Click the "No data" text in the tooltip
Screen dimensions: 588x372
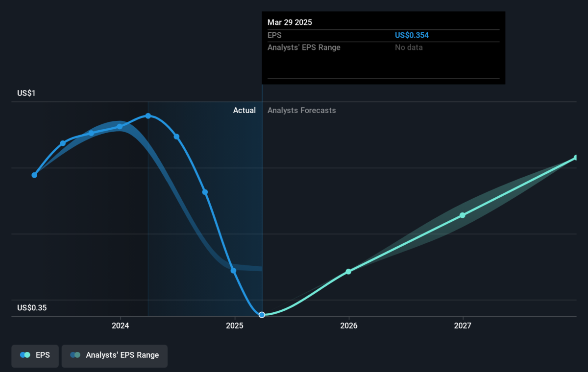[409, 47]
